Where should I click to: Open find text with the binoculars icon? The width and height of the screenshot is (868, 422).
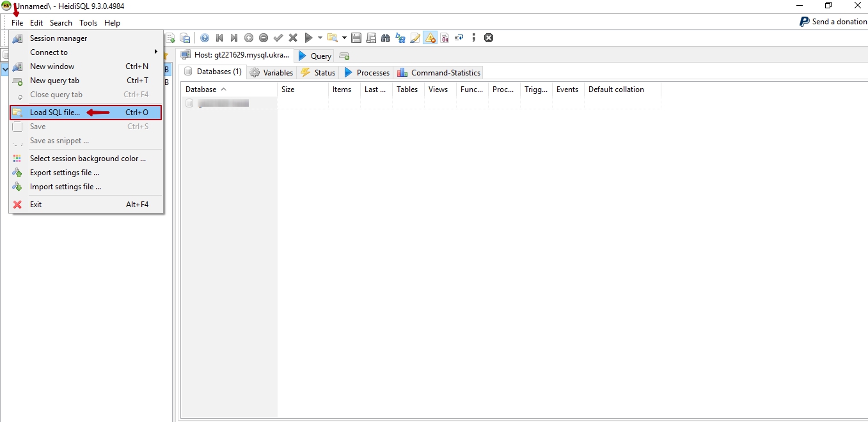coord(386,38)
